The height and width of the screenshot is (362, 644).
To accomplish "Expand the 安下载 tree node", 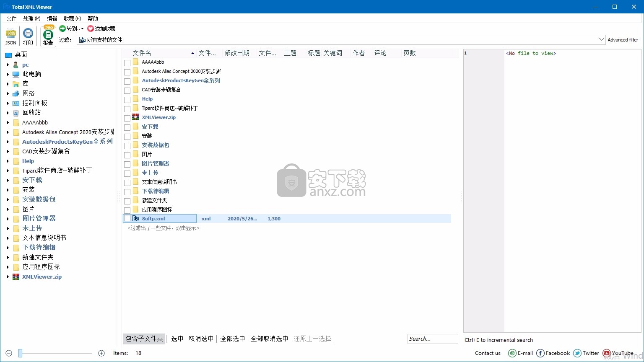I will coord(8,180).
